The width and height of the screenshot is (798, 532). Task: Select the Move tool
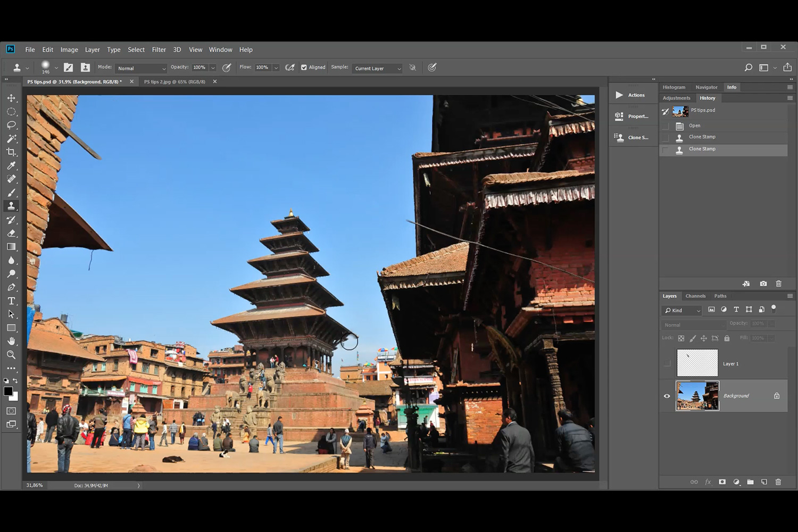click(x=11, y=98)
